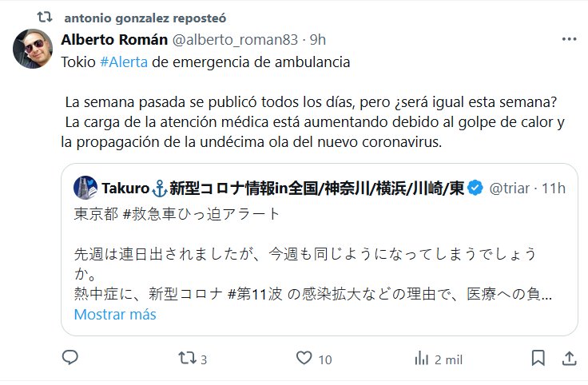Open the #救急車ひっ迫アラート hashtag
The width and height of the screenshot is (588, 385).
201,214
